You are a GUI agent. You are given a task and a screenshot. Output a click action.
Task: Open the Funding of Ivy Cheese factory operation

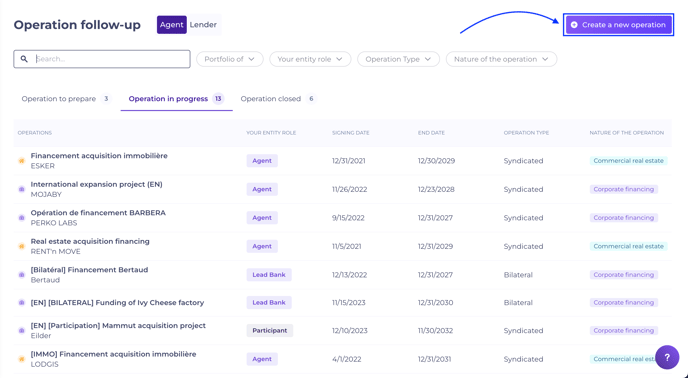[x=117, y=302]
